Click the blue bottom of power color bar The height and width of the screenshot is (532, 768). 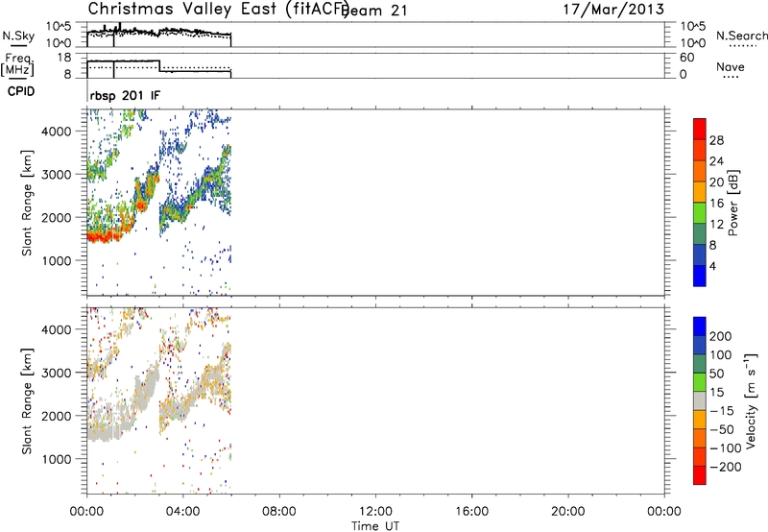point(700,276)
